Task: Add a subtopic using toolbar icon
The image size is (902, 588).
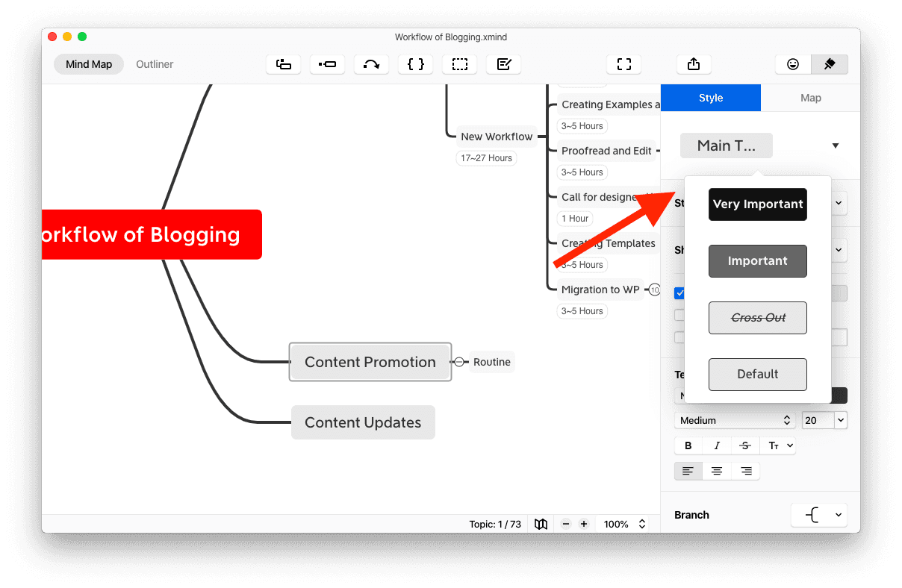Action: click(327, 64)
